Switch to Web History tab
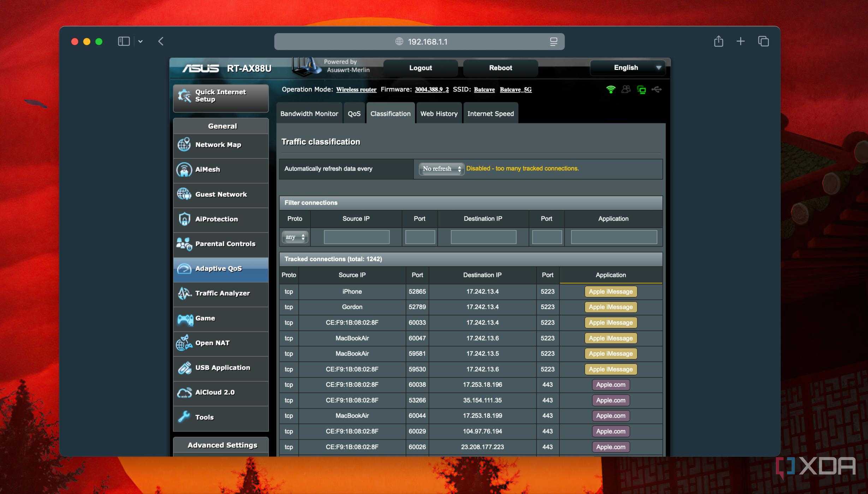Image resolution: width=868 pixels, height=494 pixels. pos(439,113)
